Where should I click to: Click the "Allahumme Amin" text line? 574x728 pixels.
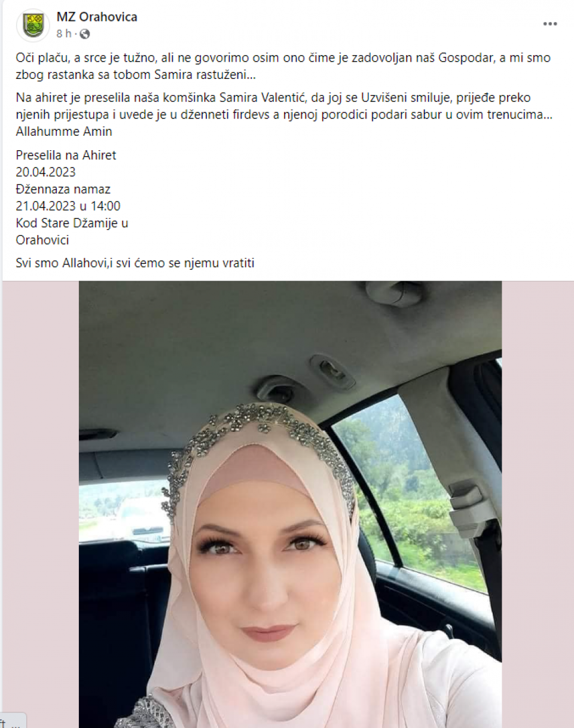pos(63,132)
